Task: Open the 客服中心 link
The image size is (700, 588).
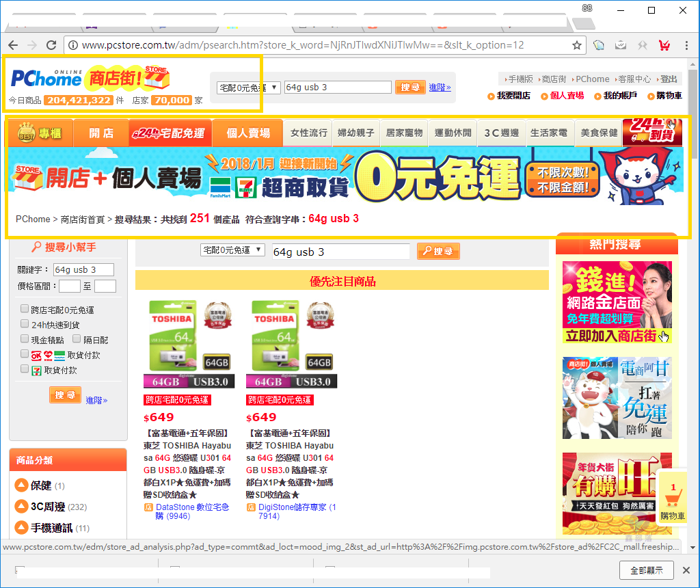Action: coord(633,79)
